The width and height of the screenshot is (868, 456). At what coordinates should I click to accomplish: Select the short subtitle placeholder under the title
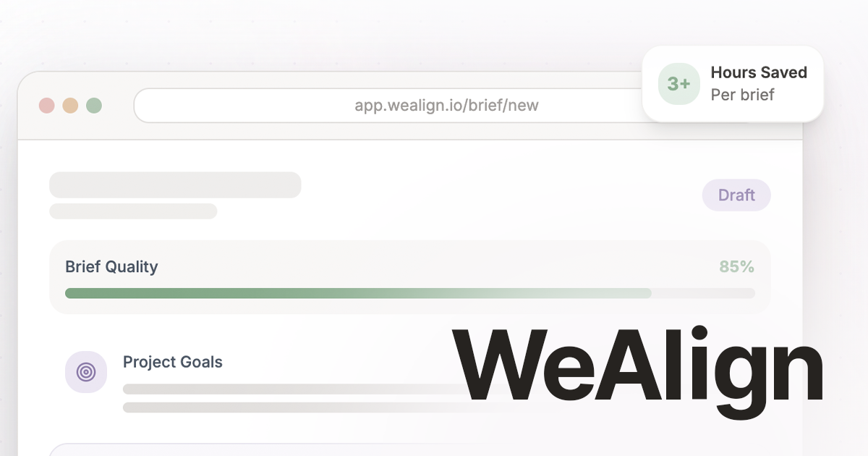pos(133,211)
